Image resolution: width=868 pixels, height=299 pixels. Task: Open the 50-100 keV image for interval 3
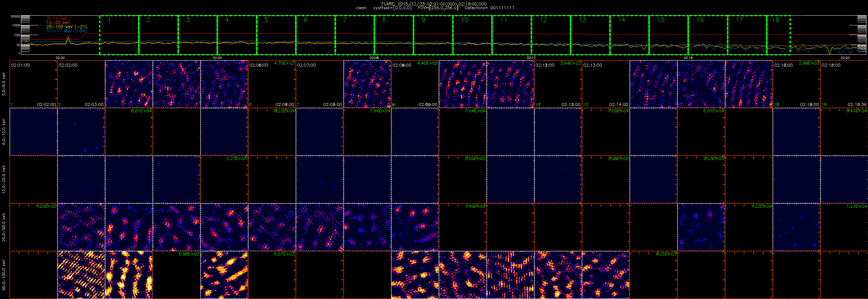(129, 275)
